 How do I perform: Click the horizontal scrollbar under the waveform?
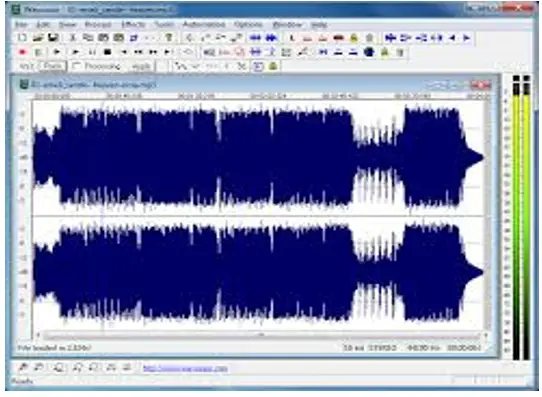(x=262, y=335)
